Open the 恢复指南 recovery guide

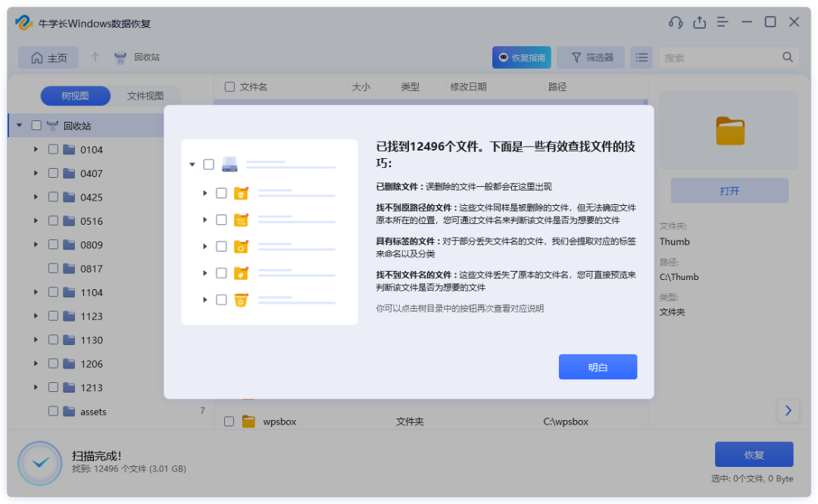tap(521, 57)
